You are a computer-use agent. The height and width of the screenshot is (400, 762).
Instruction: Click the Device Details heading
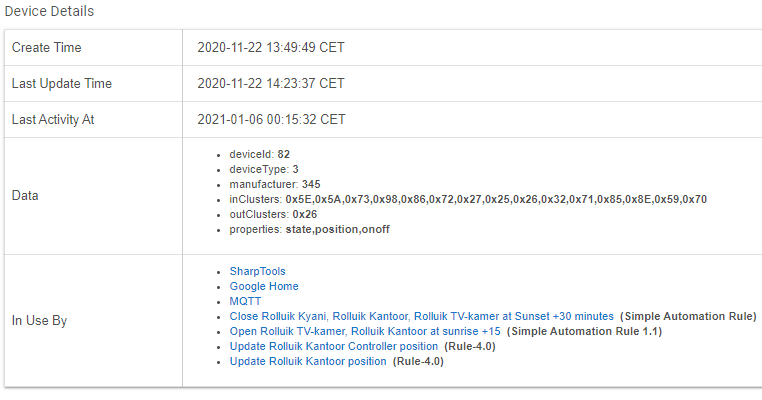(49, 11)
